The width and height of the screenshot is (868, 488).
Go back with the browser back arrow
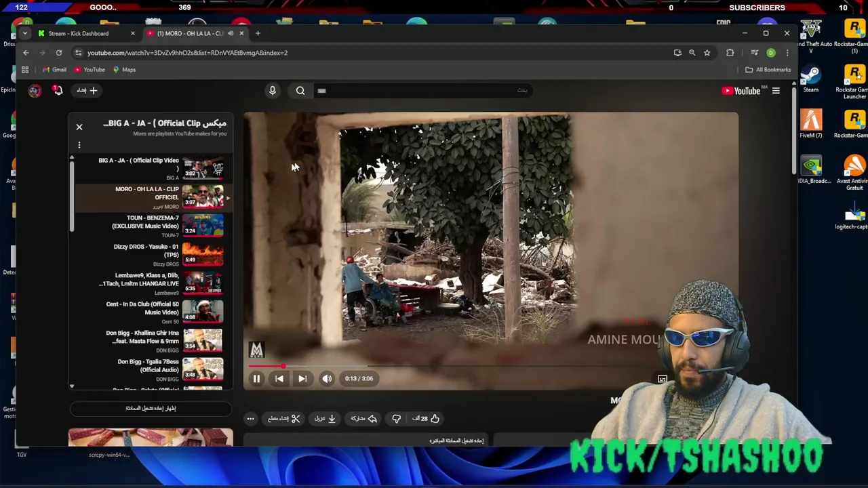pyautogui.click(x=26, y=53)
